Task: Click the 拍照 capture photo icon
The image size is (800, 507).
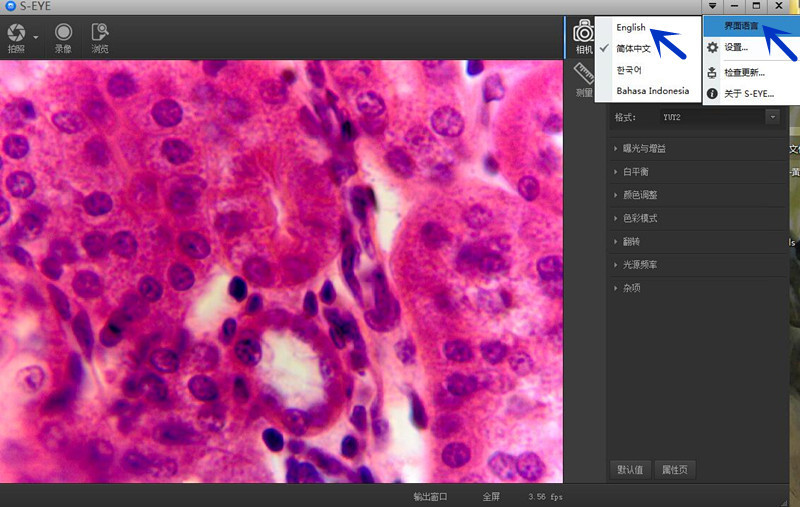Action: [17, 34]
